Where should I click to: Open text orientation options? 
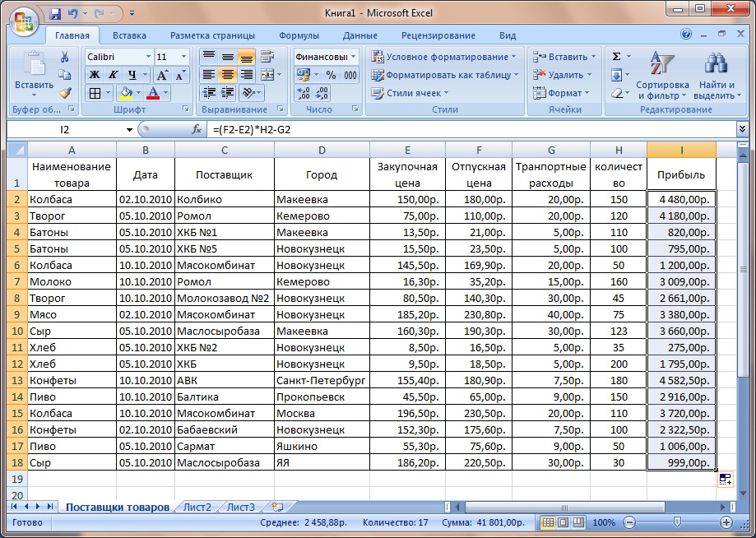[x=250, y=93]
